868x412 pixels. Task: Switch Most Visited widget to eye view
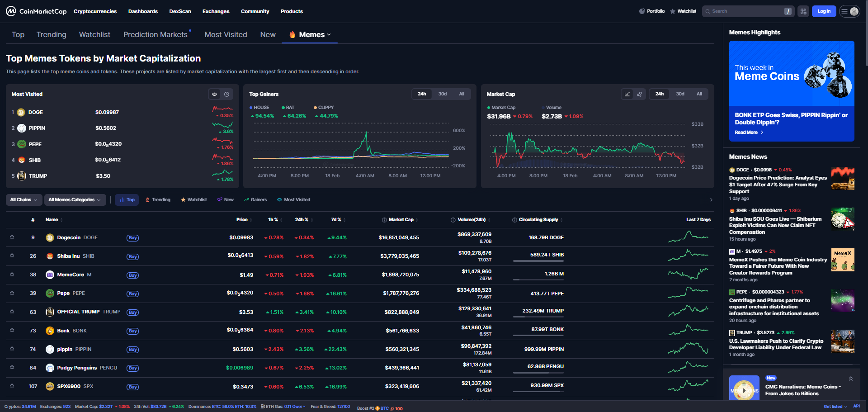215,94
